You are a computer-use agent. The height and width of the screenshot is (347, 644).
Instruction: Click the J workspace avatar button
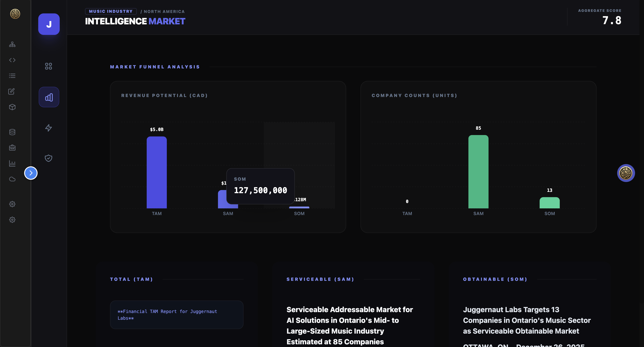[49, 24]
